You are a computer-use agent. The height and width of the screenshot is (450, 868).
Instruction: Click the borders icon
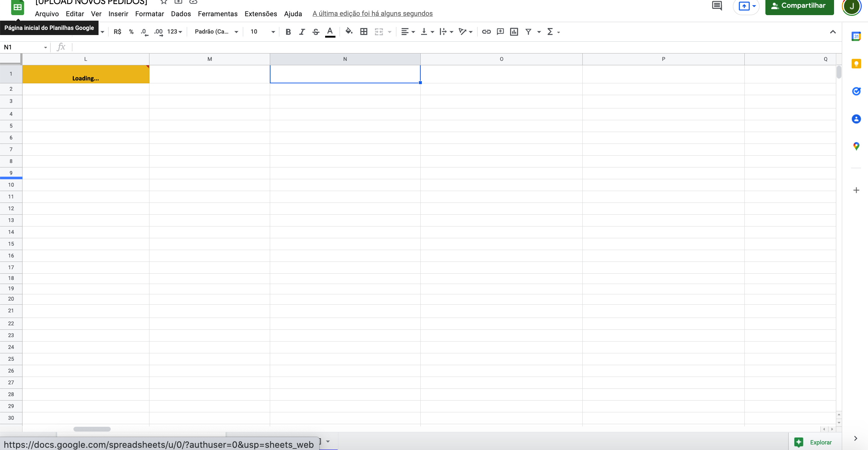364,32
